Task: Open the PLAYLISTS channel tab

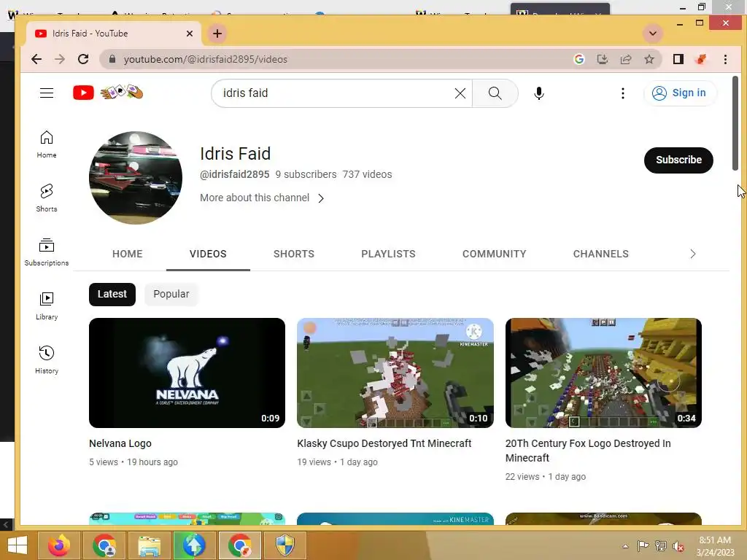Action: pyautogui.click(x=388, y=254)
